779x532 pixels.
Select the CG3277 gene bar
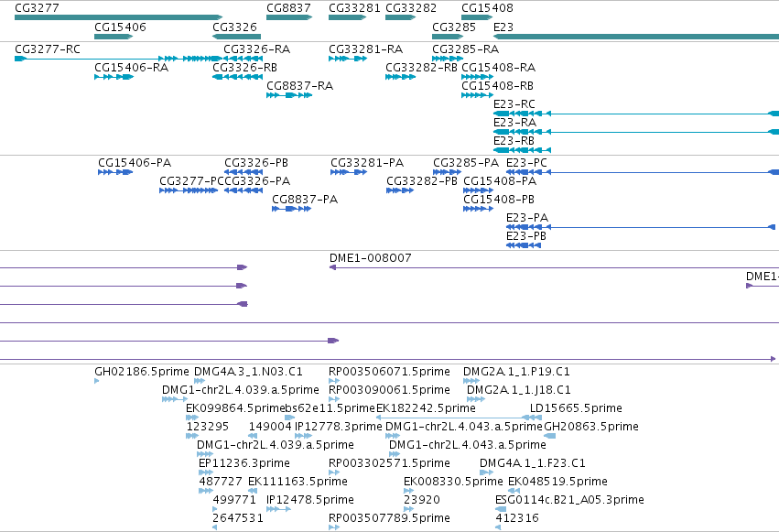(x=118, y=17)
